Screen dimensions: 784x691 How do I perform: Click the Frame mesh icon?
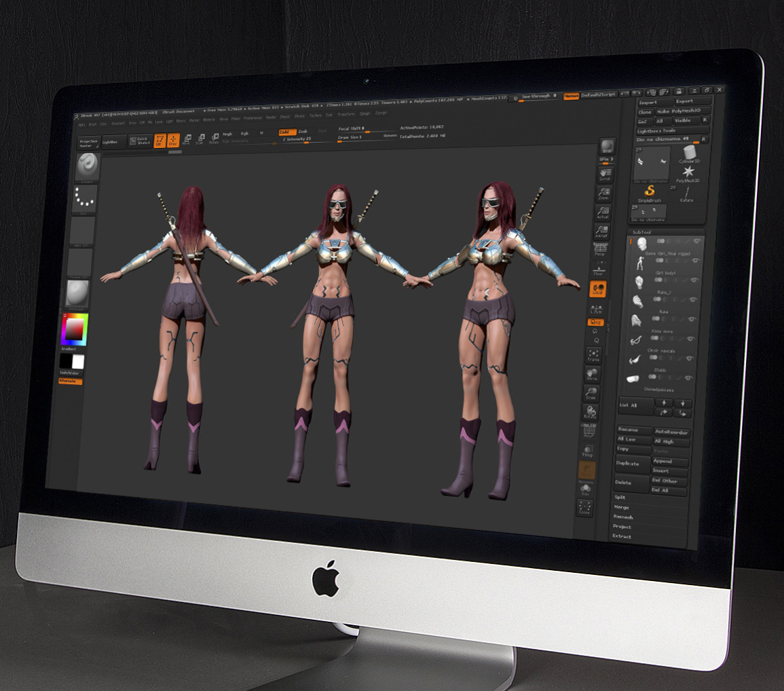tap(593, 356)
